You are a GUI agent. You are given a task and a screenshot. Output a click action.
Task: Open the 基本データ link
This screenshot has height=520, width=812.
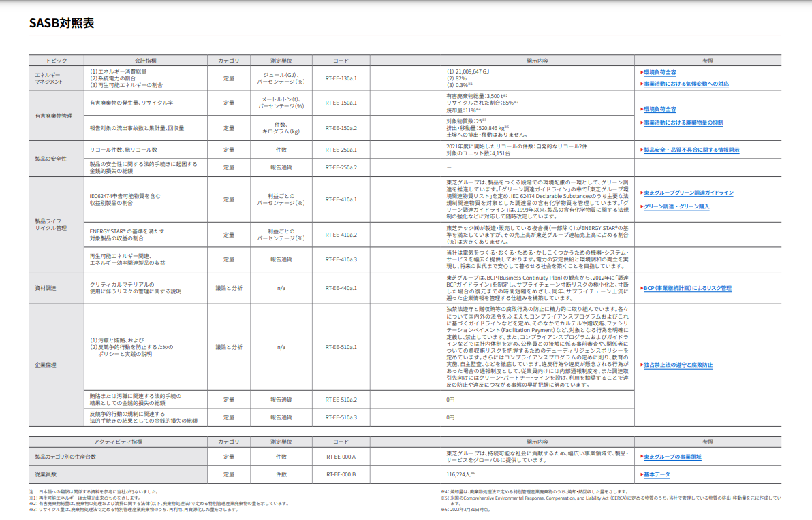tap(656, 474)
